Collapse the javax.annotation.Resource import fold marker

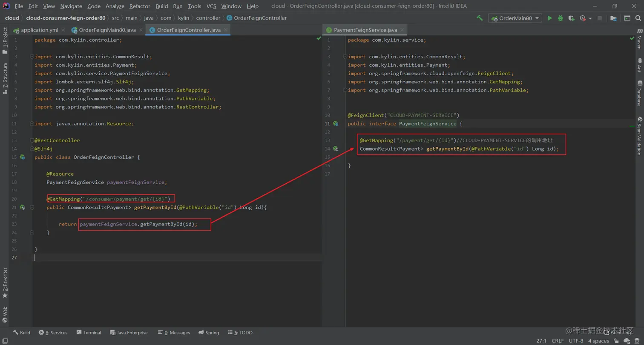point(32,123)
